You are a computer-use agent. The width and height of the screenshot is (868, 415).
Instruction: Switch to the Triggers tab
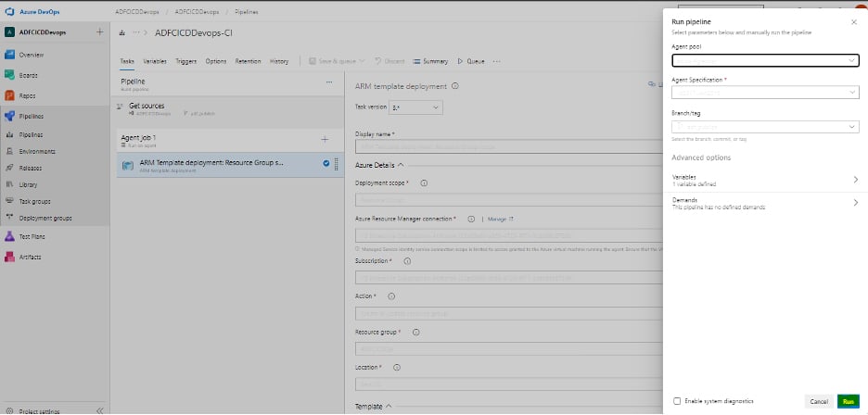pos(186,61)
